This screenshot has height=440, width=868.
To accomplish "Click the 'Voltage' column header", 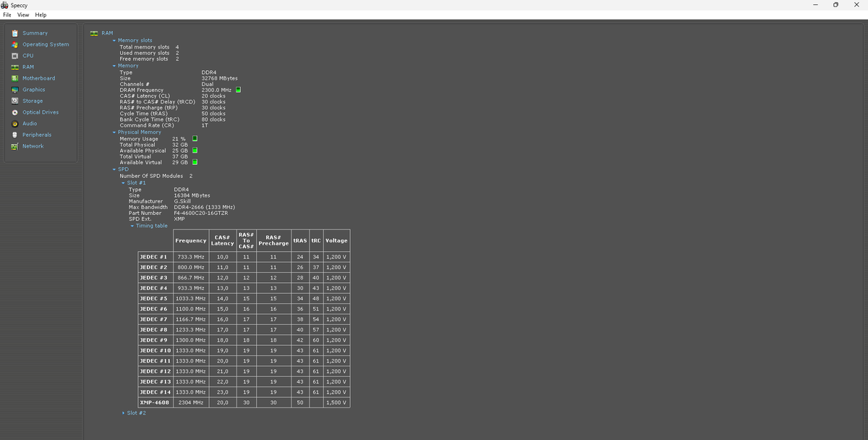I will point(336,240).
